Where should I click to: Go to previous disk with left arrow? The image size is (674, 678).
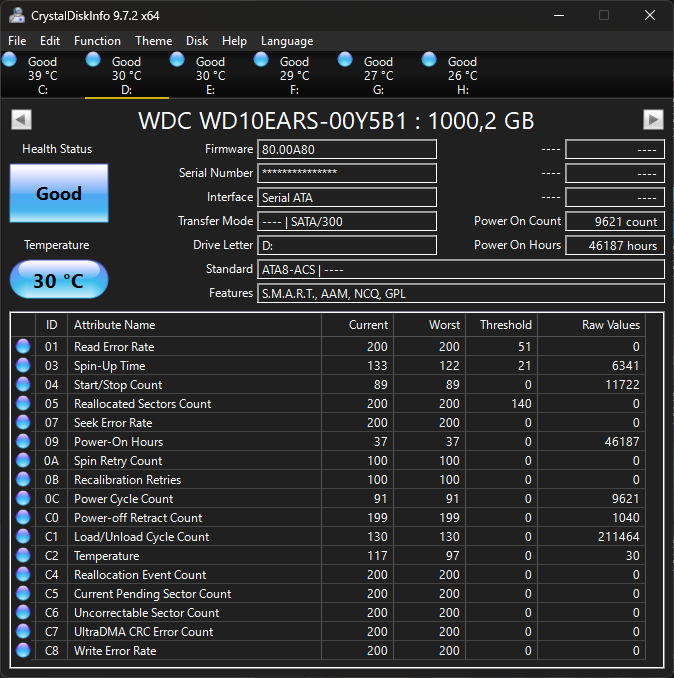click(21, 120)
